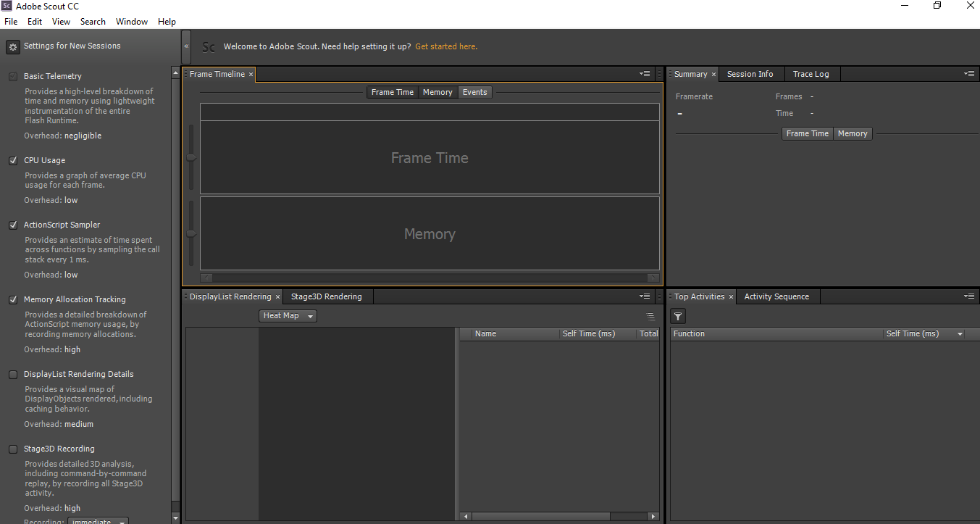Click the Function column header
This screenshot has height=524, width=980.
pos(776,334)
